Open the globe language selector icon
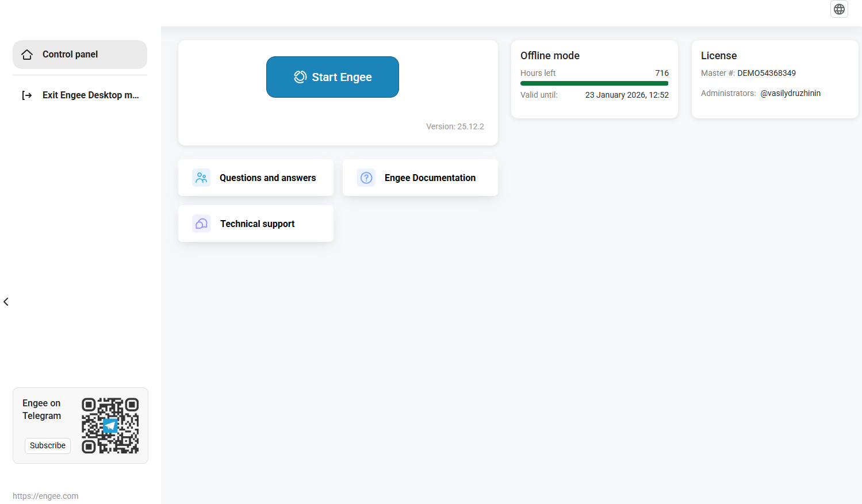 839,9
